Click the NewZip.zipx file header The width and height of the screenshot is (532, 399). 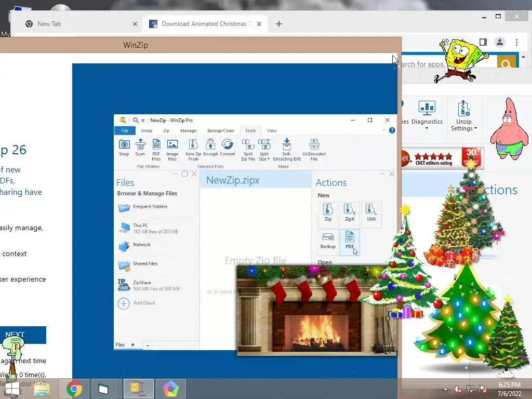tap(255, 180)
